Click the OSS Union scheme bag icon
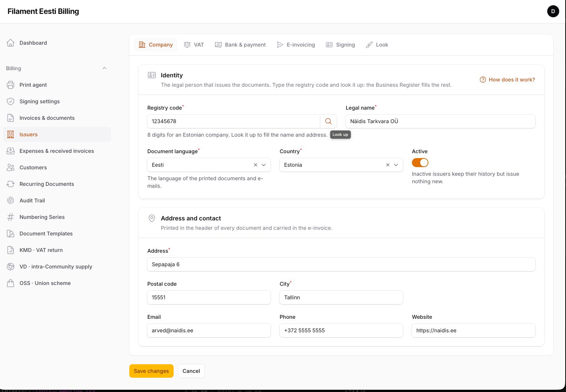This screenshot has width=566, height=392. tap(11, 283)
